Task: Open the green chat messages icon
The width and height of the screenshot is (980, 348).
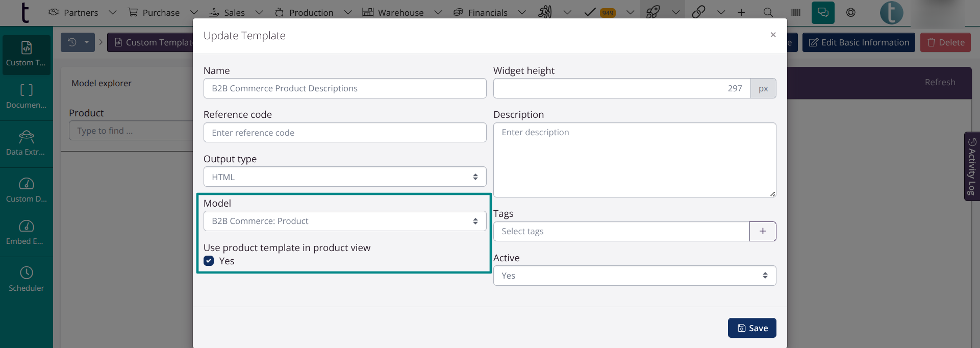Action: coord(823,13)
